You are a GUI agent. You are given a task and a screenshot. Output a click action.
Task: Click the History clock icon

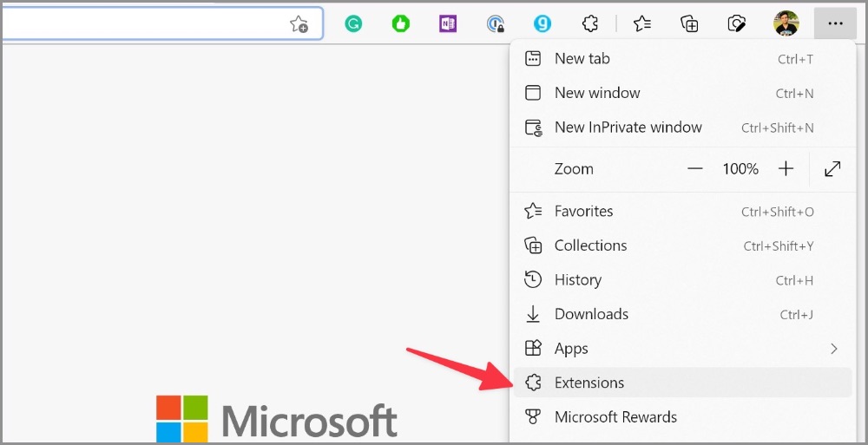coord(533,279)
